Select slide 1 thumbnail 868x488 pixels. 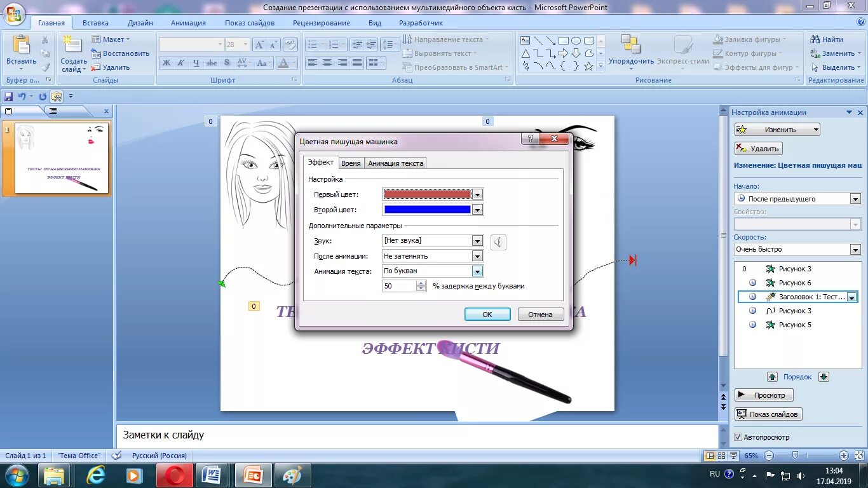point(62,158)
